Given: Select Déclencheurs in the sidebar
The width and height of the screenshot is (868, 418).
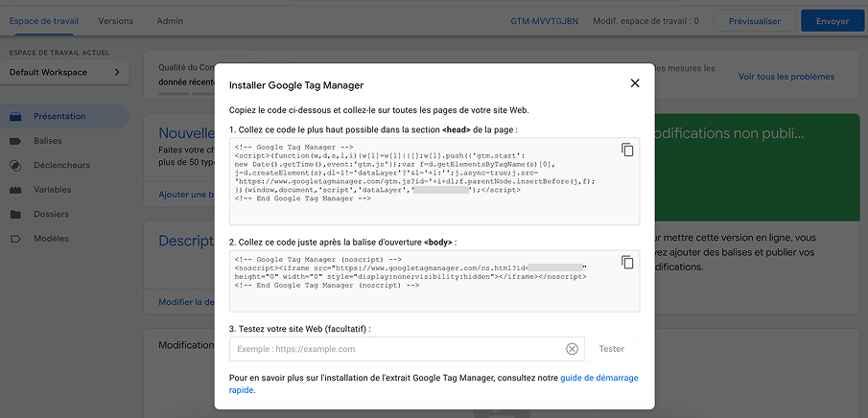Looking at the screenshot, I should click(x=61, y=165).
